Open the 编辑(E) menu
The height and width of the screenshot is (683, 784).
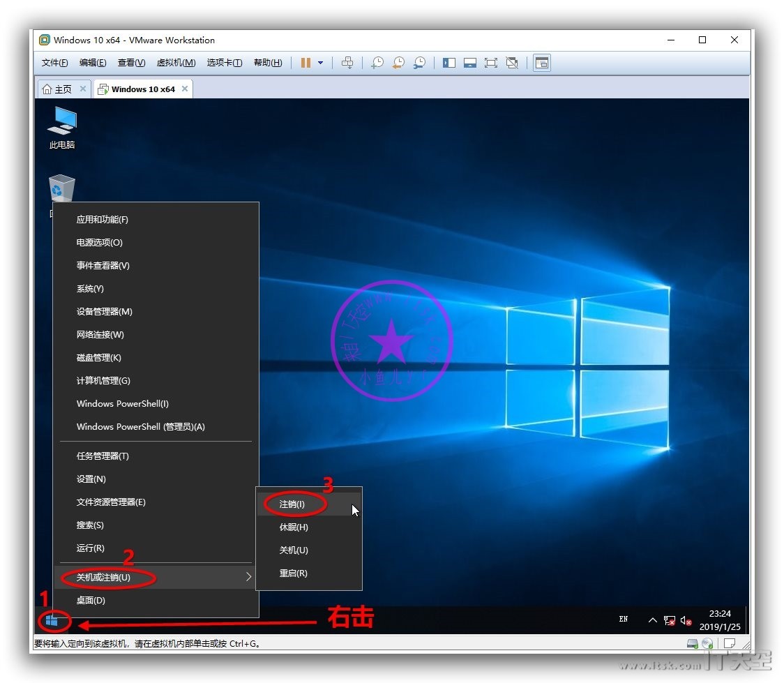point(93,63)
